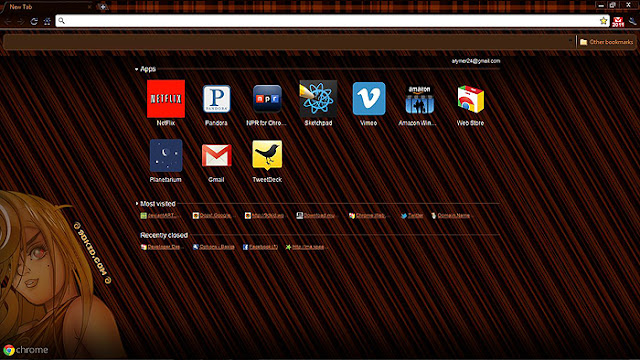Close the New Tab tab
The image size is (640, 360).
(x=89, y=7)
